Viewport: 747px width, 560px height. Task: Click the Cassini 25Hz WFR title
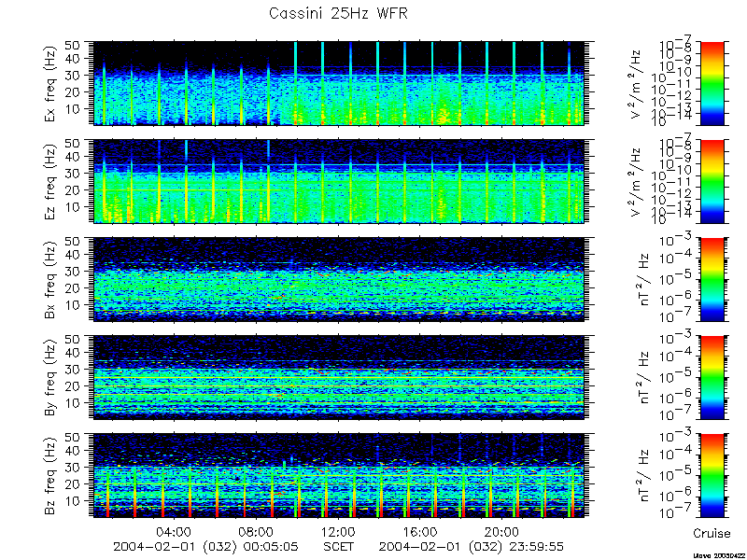338,13
